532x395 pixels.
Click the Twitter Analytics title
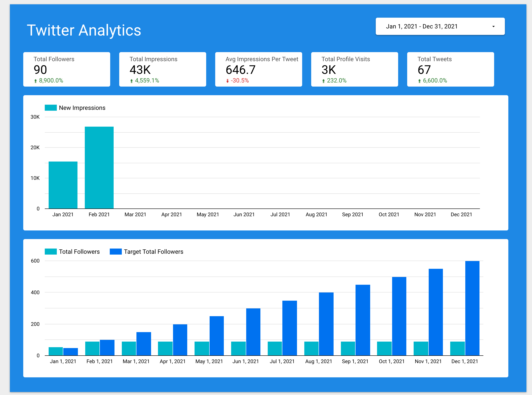84,30
